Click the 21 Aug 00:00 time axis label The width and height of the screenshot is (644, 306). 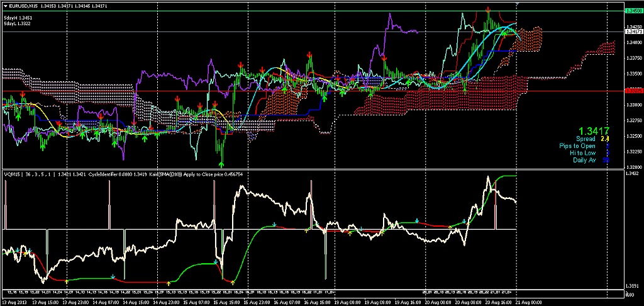click(530, 302)
